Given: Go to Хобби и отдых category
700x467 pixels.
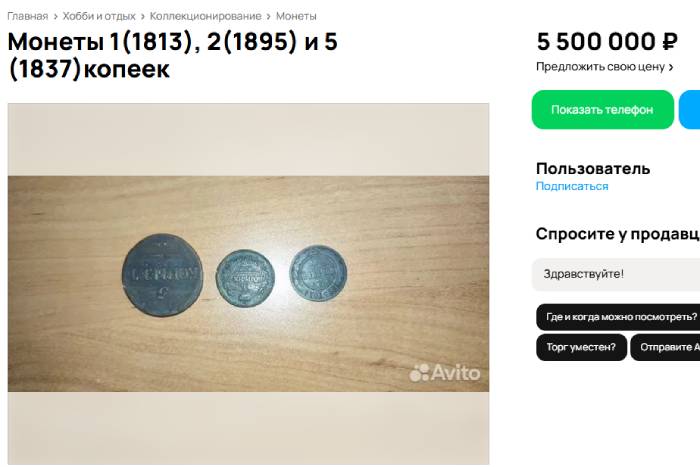Looking at the screenshot, I should pyautogui.click(x=99, y=16).
